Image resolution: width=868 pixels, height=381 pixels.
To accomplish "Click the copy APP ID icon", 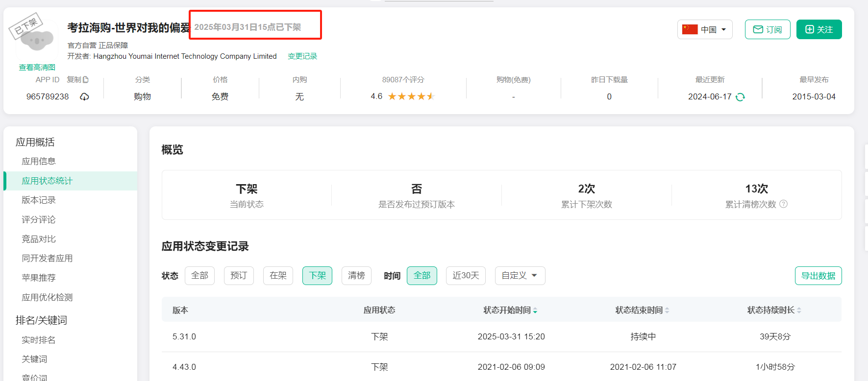I will point(86,79).
